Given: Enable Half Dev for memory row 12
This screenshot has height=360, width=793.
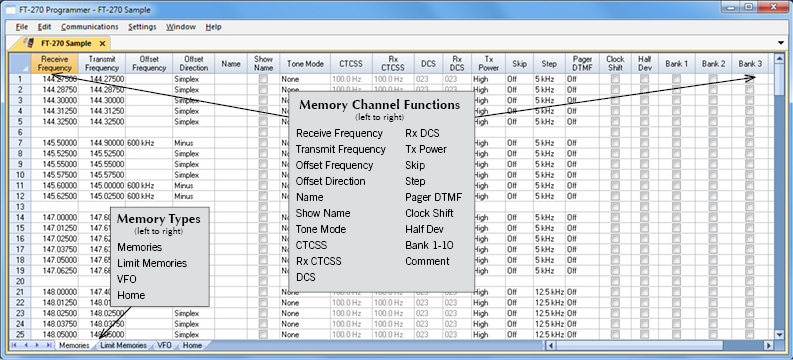Looking at the screenshot, I should click(x=644, y=196).
